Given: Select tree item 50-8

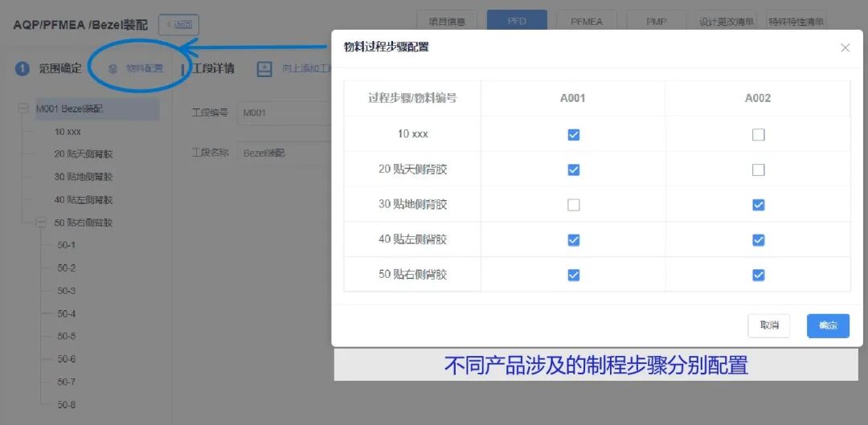Looking at the screenshot, I should tap(67, 405).
